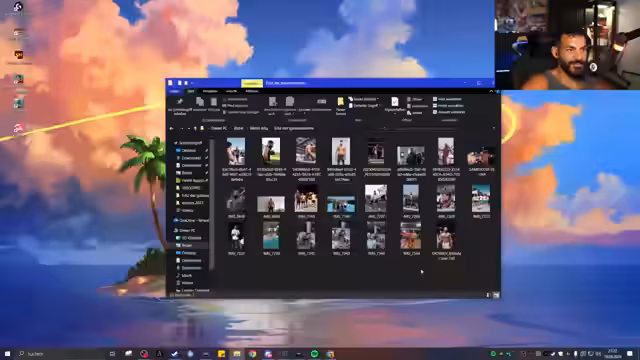
Task: Click the Easy Access (Einfacher Zugriff) button
Action: click(363, 106)
